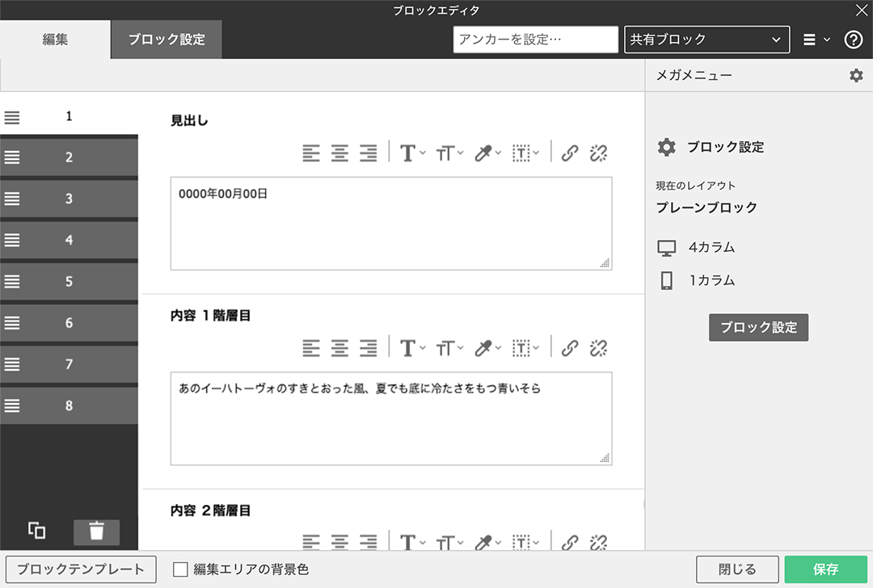The image size is (873, 588).
Task: Remove the link with the unlink icon
Action: coord(598,153)
